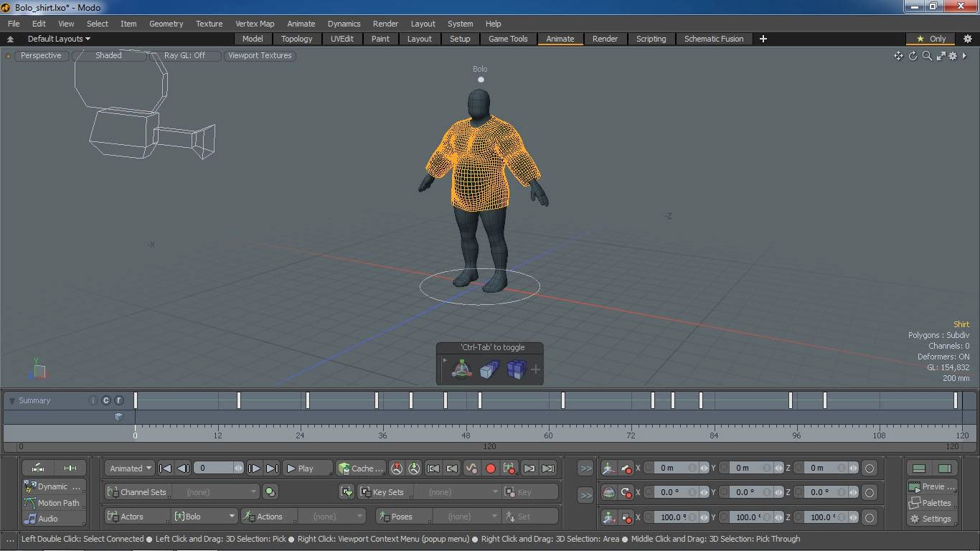Viewport: 980px width, 551px height.
Task: Open the Vertex Map menu
Action: tap(255, 24)
